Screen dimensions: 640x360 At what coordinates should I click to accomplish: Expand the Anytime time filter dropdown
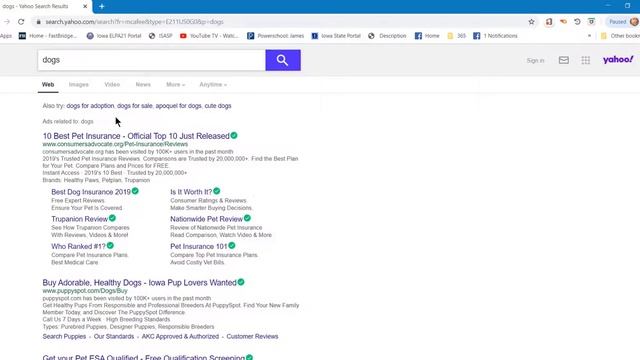click(213, 84)
